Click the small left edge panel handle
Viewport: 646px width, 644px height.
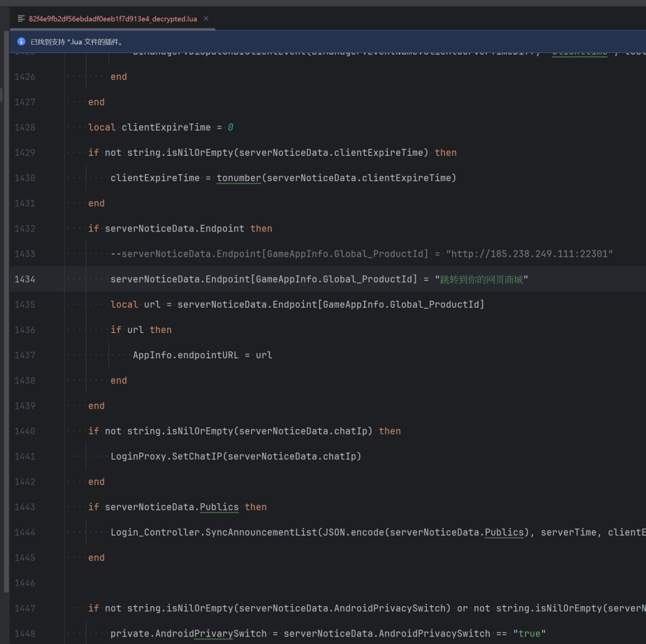pos(2,95)
